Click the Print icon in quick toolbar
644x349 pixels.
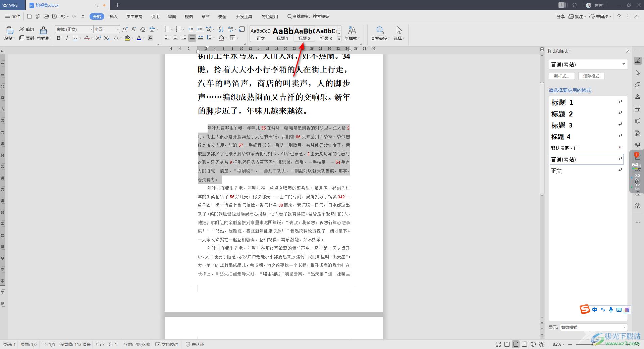46,16
